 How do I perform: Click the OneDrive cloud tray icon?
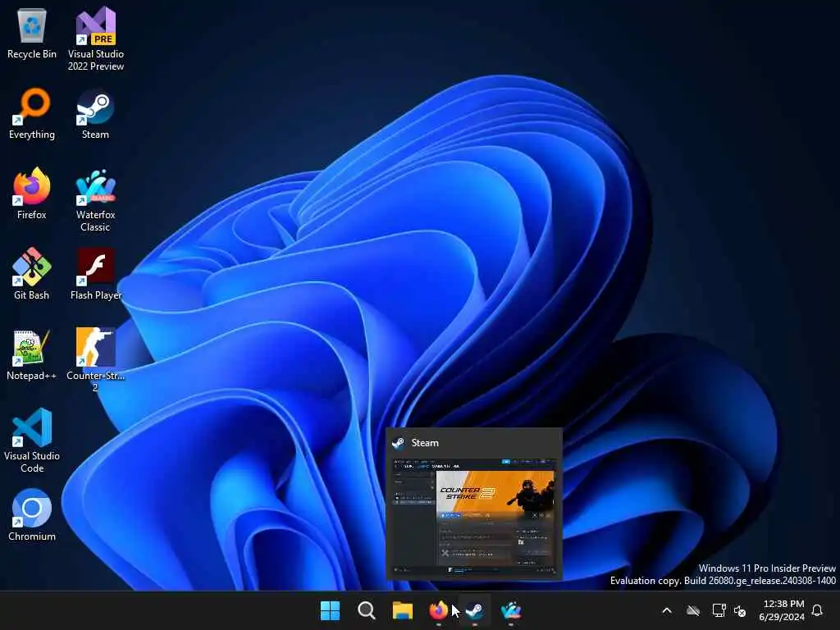[693, 610]
